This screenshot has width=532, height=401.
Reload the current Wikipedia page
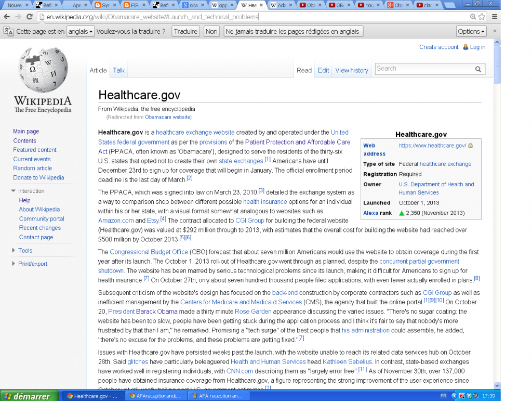coord(30,17)
